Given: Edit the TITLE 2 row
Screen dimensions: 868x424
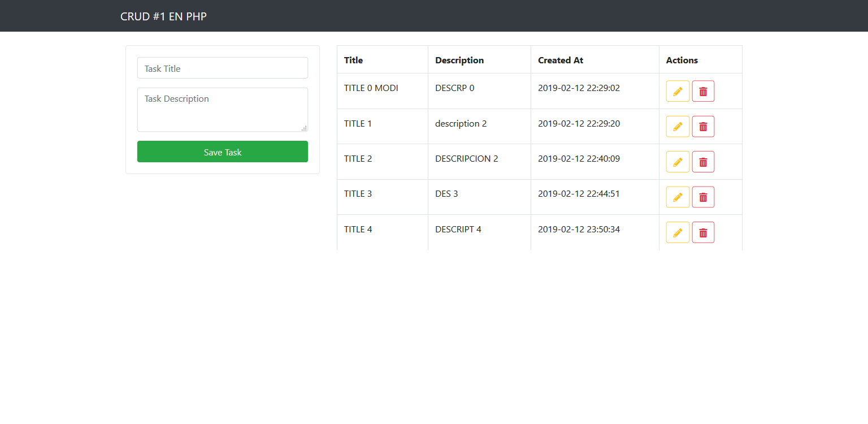Looking at the screenshot, I should [x=678, y=162].
